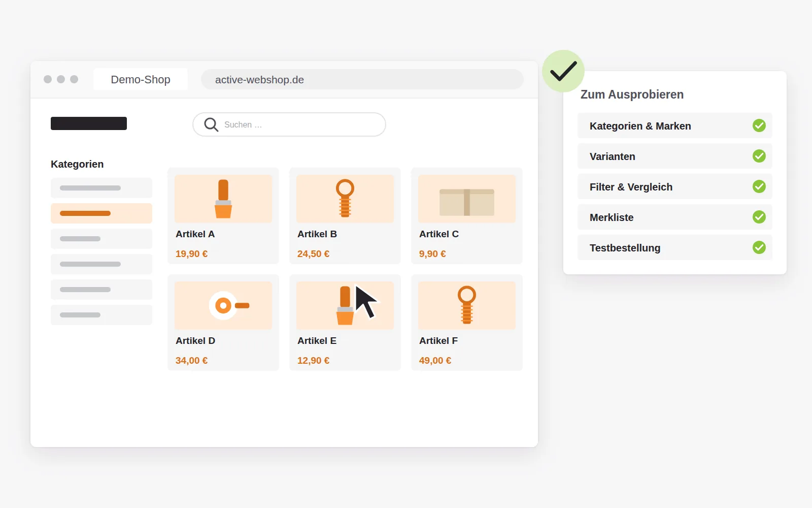Click the Artikel C title
The width and height of the screenshot is (812, 508).
click(x=439, y=234)
